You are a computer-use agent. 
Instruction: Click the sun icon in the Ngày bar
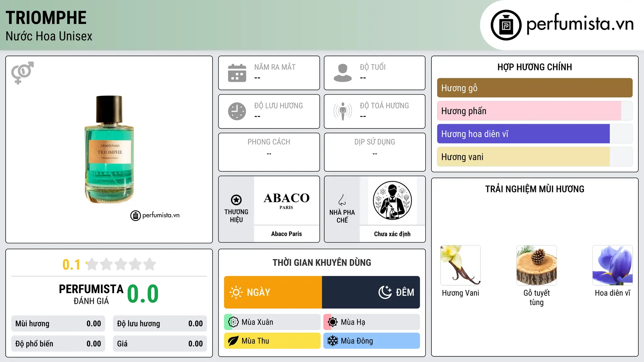click(x=236, y=292)
